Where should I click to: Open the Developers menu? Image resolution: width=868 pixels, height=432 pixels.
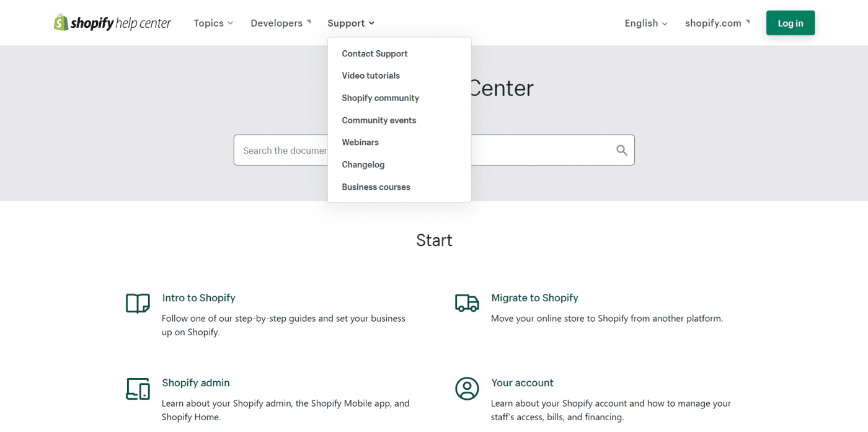click(x=281, y=23)
